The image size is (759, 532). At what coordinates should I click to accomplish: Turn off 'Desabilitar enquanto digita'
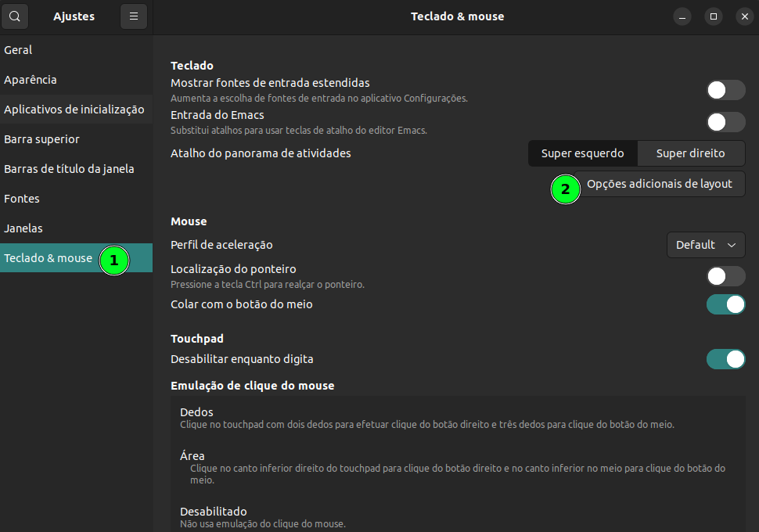click(725, 359)
